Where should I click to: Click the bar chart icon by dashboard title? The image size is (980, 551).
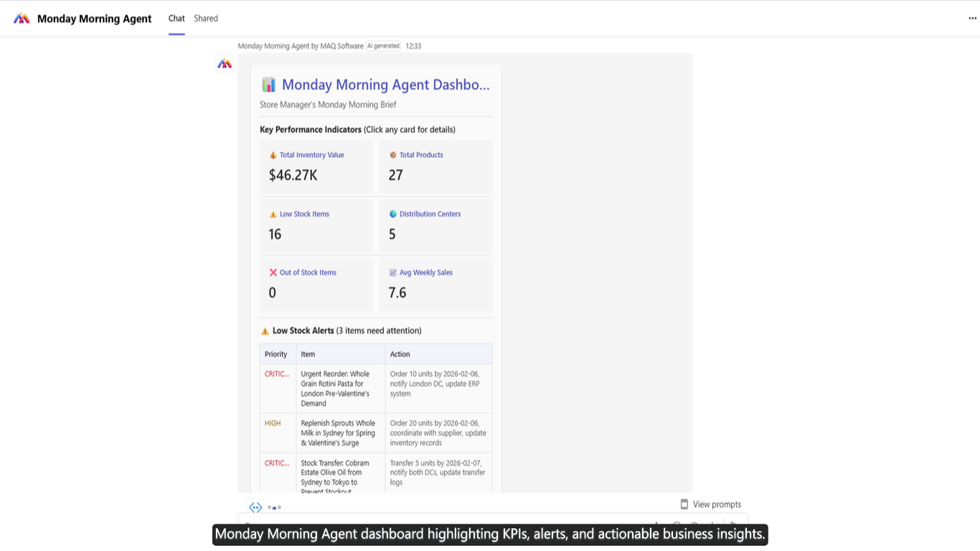pos(268,85)
